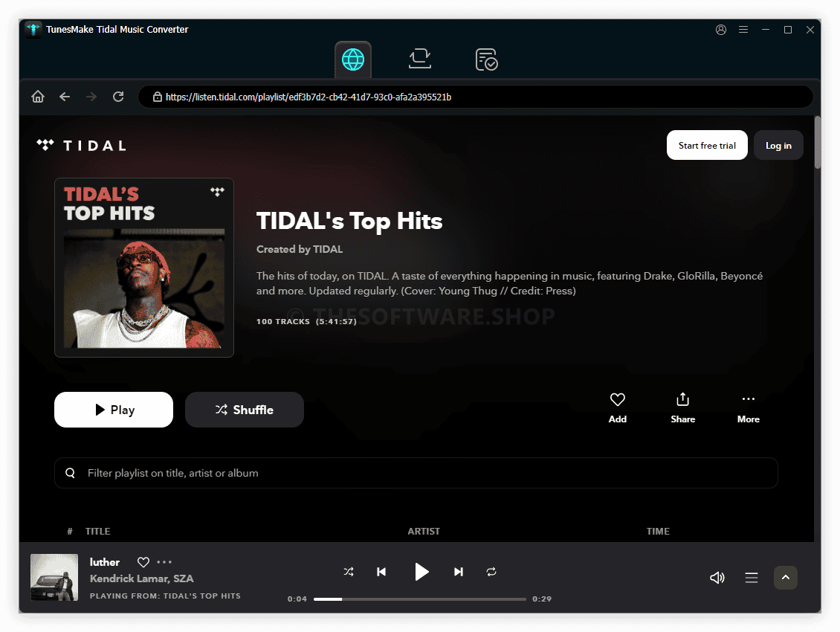Click the Log in button
Screen dimensions: 840x632
(778, 145)
